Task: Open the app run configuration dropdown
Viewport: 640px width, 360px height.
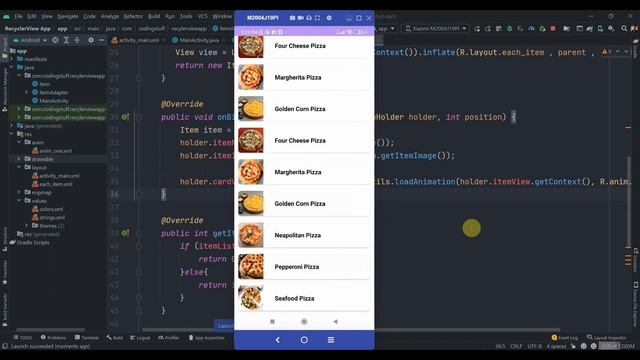Action: click(386, 28)
